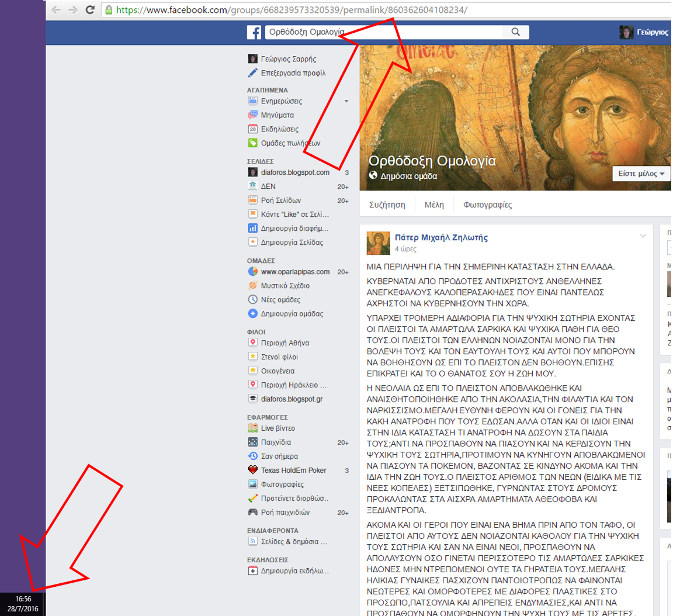Click the search magnifier button

(515, 32)
